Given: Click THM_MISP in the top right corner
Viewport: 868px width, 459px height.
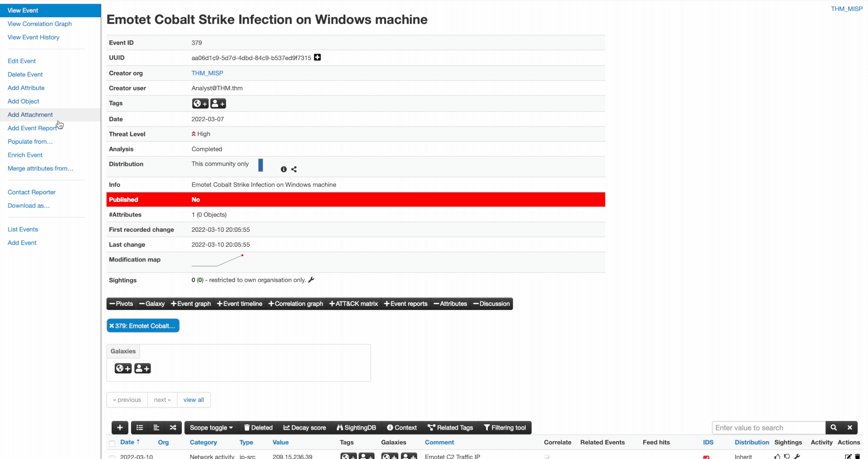Looking at the screenshot, I should (847, 9).
